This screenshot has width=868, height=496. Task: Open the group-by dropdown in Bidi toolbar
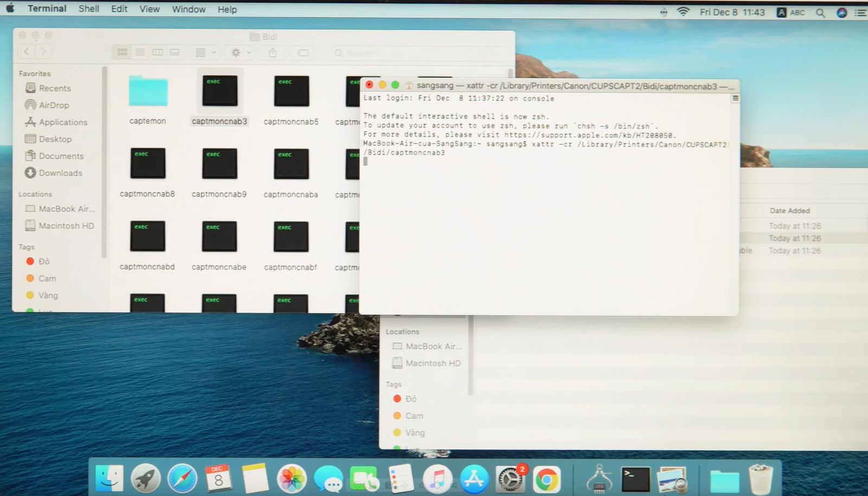tap(206, 52)
